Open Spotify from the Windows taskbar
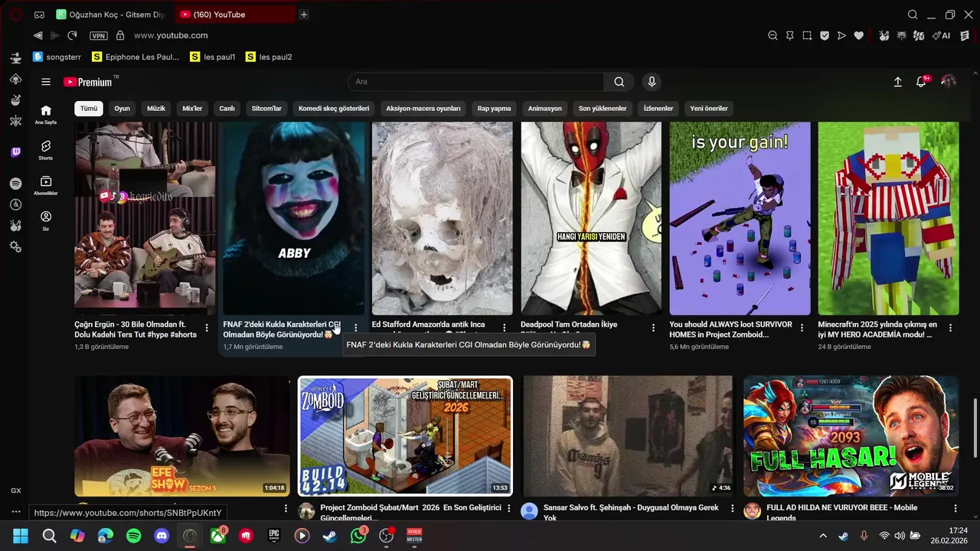This screenshot has height=551, width=980. click(133, 536)
